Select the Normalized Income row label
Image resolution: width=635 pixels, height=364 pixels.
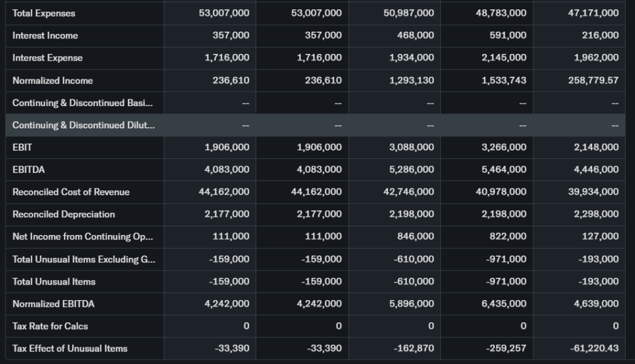coord(53,81)
